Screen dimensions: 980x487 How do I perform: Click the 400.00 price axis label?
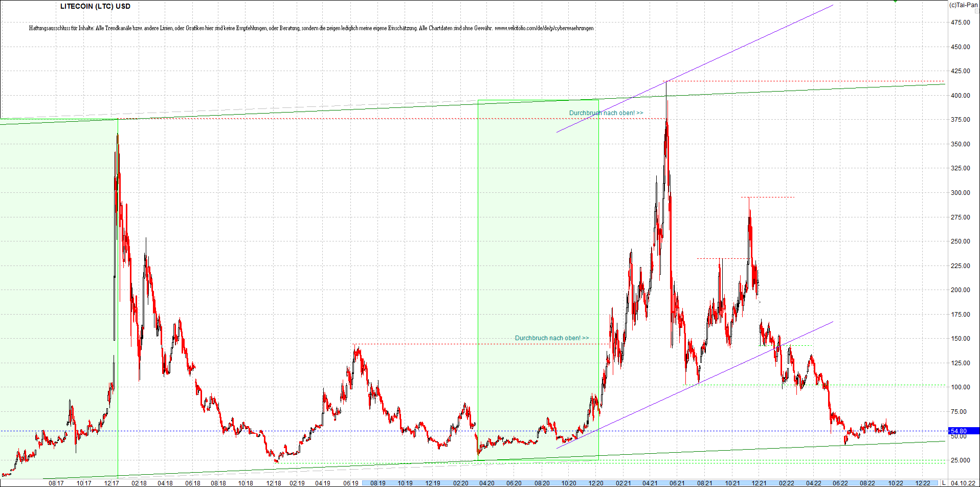(x=960, y=96)
